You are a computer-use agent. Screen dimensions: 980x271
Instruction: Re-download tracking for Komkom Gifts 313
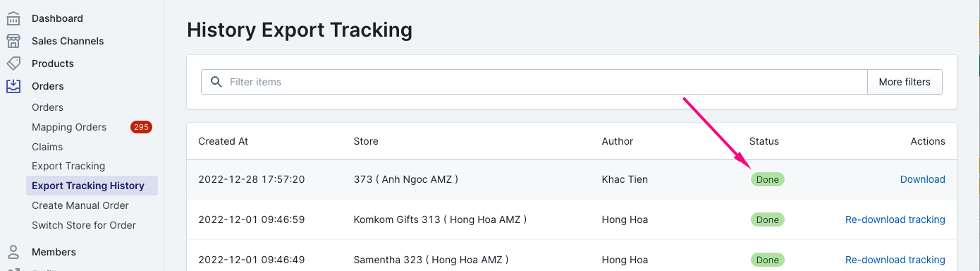895,219
